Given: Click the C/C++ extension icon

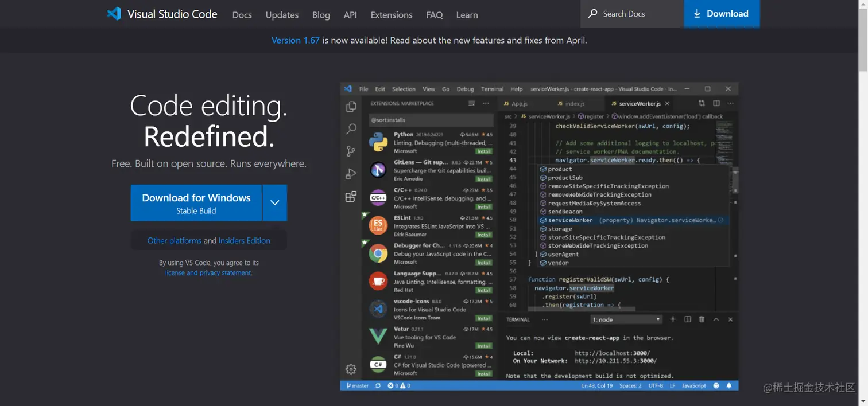Looking at the screenshot, I should 378,198.
